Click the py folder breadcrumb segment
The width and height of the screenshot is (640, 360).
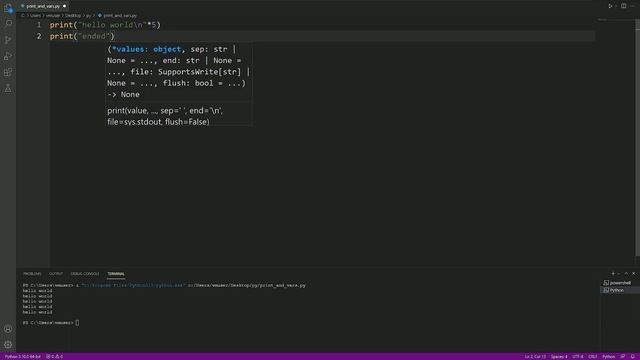coord(89,16)
